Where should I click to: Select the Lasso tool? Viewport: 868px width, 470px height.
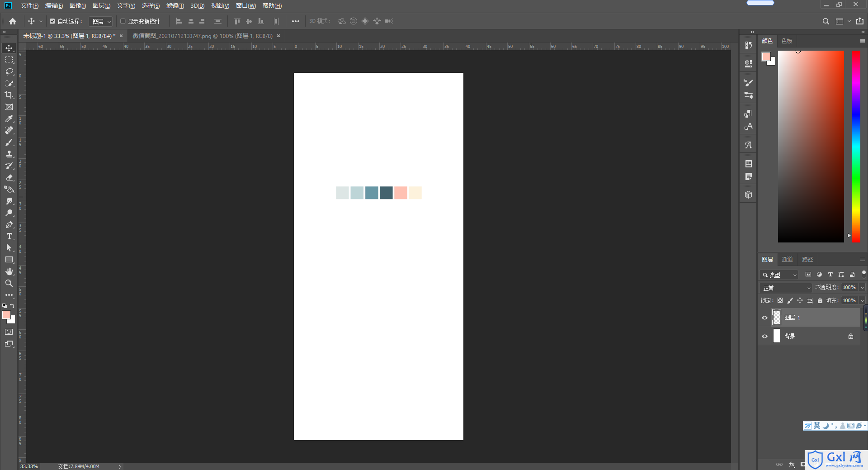[x=9, y=71]
